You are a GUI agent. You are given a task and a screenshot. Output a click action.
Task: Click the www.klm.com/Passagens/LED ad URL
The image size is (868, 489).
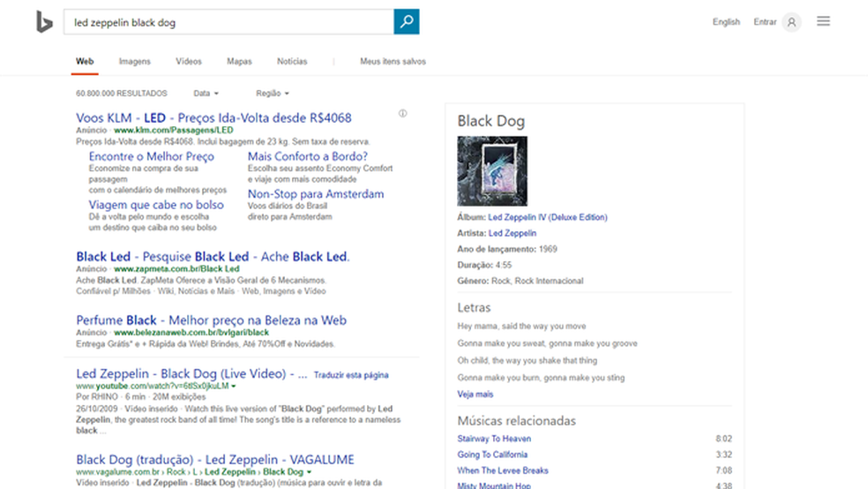[173, 130]
